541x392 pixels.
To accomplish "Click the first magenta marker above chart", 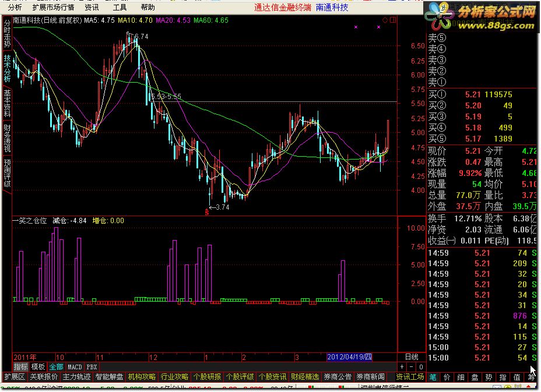I will pos(356,27).
